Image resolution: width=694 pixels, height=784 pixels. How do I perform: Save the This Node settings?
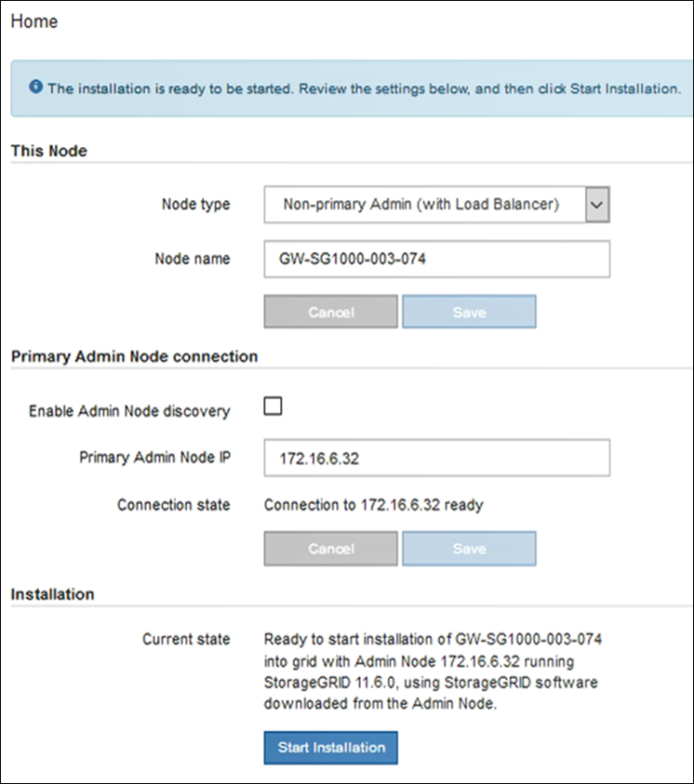coord(469,312)
